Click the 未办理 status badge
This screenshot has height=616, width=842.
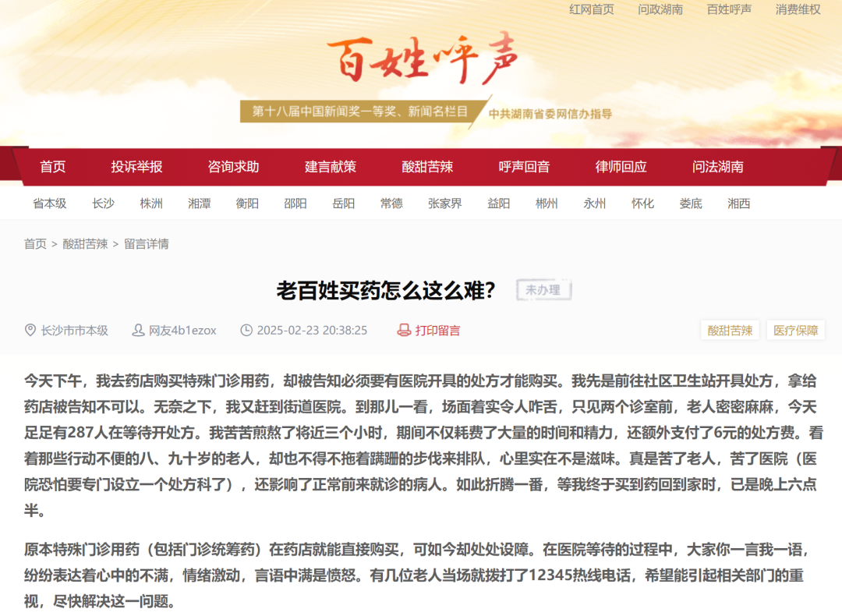[543, 289]
